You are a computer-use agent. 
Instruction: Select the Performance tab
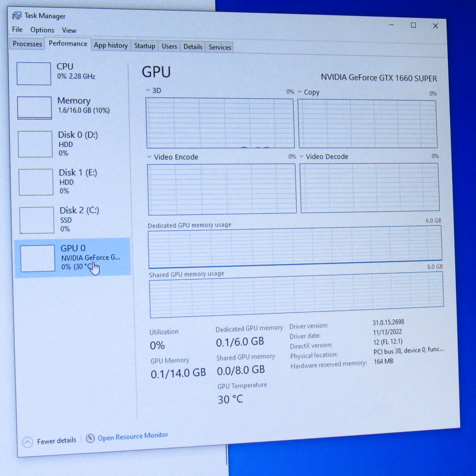[68, 43]
